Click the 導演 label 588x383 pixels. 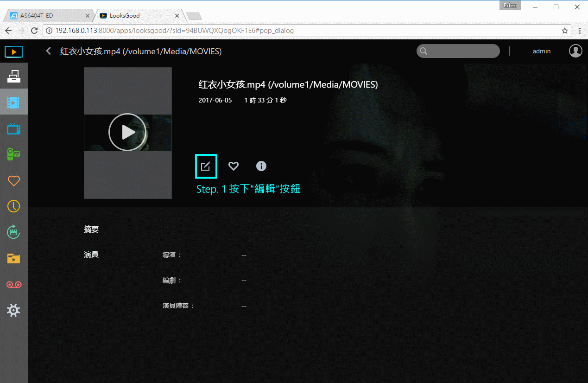point(172,255)
